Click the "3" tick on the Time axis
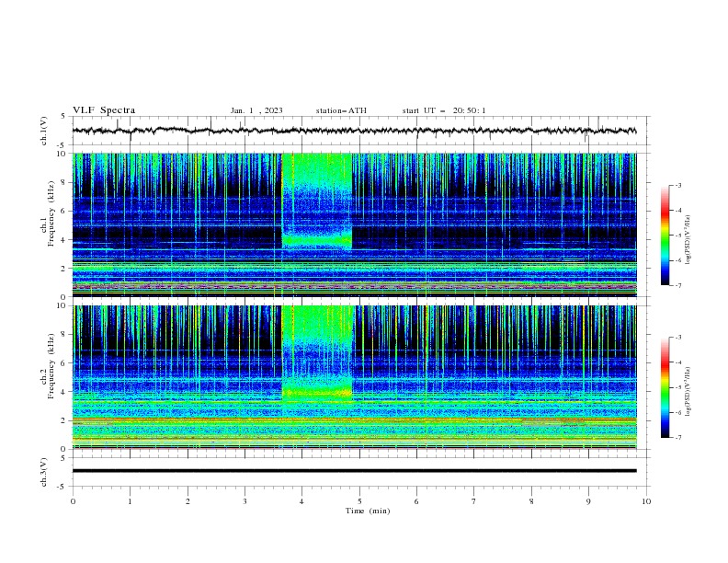The width and height of the screenshot is (728, 563). pos(245,501)
